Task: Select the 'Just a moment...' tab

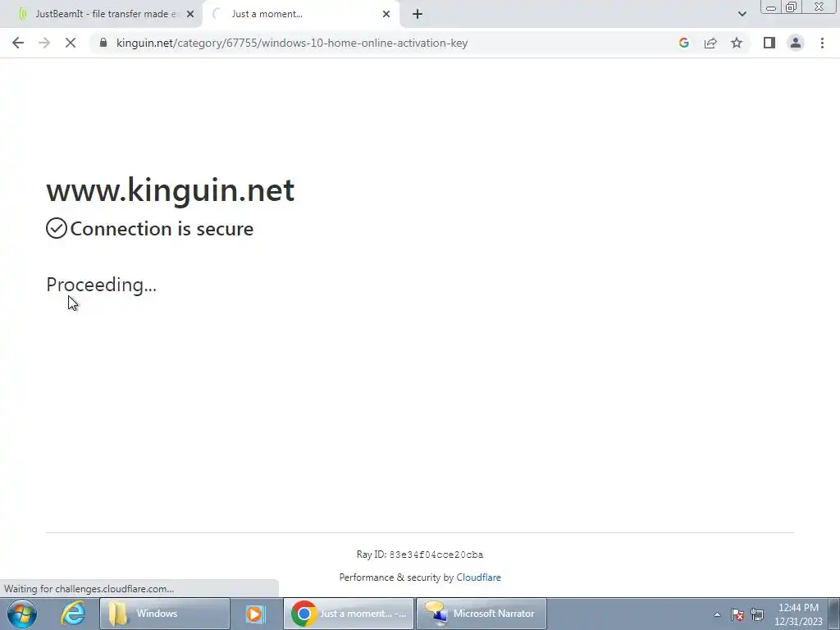Action: pyautogui.click(x=300, y=14)
